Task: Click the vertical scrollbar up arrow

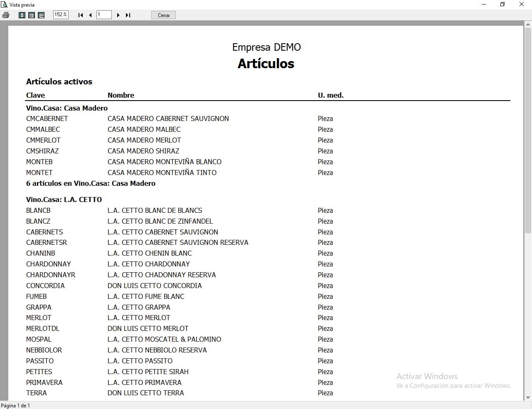Action: 528,25
